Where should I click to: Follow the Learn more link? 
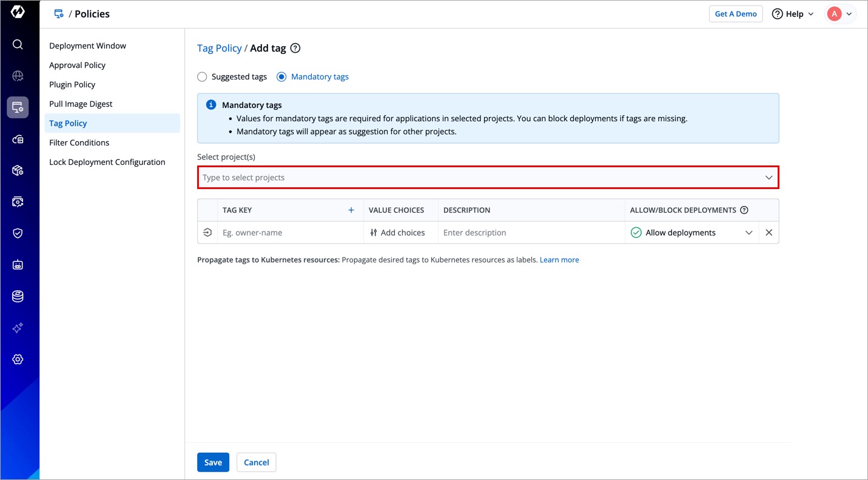click(559, 260)
